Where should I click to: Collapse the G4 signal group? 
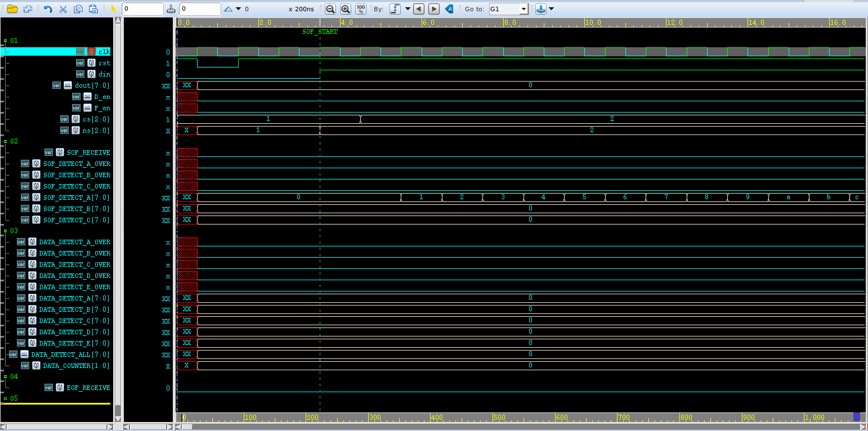(5, 376)
